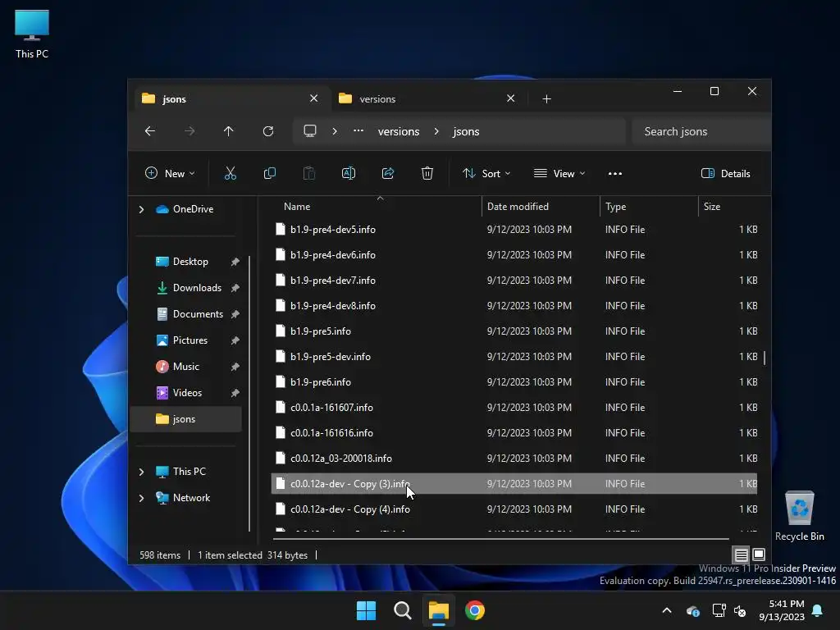
Task: Open the Sort dropdown
Action: (x=486, y=173)
